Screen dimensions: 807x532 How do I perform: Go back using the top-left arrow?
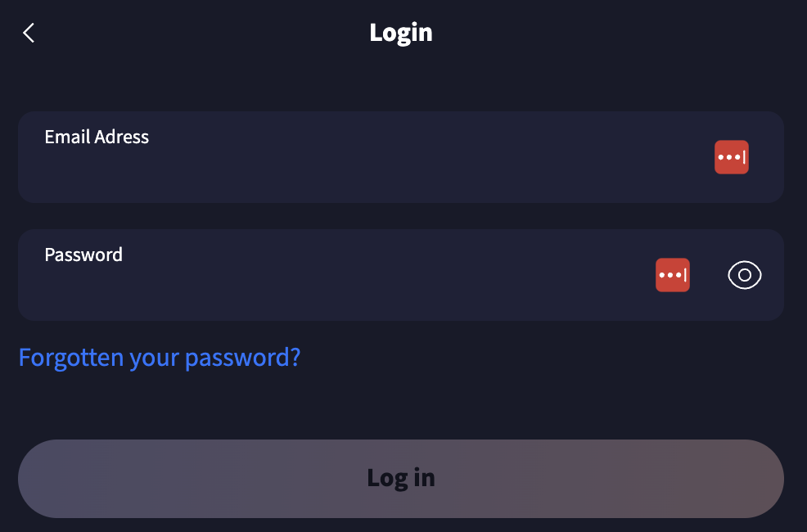(x=29, y=33)
